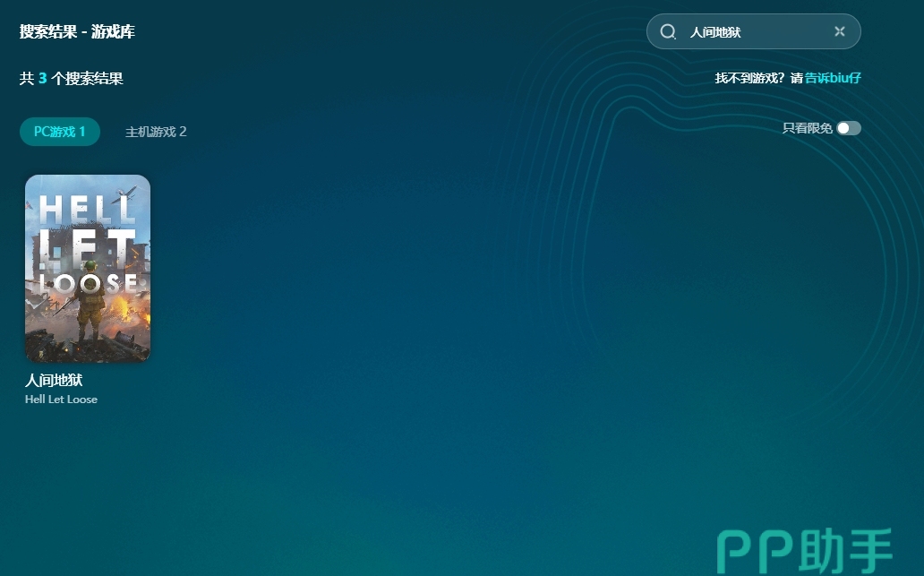The image size is (924, 576).
Task: Click the HELL word on the game cover
Action: coord(87,210)
